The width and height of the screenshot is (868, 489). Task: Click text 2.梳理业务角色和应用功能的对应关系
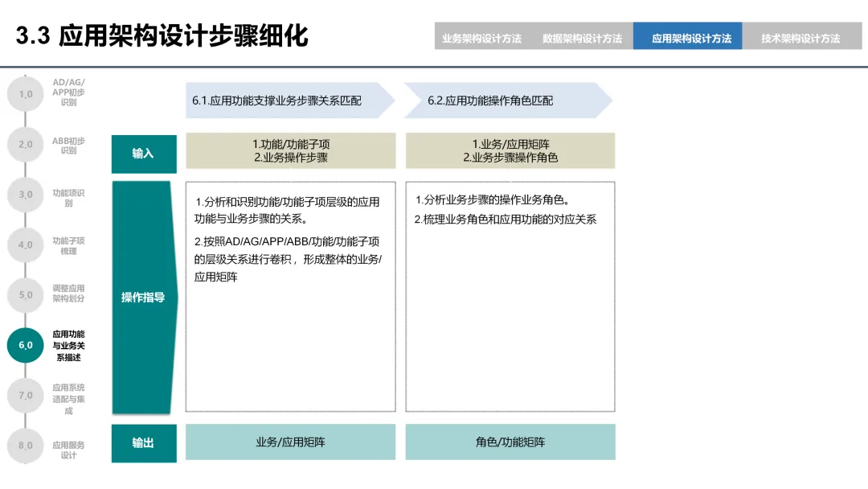point(506,220)
